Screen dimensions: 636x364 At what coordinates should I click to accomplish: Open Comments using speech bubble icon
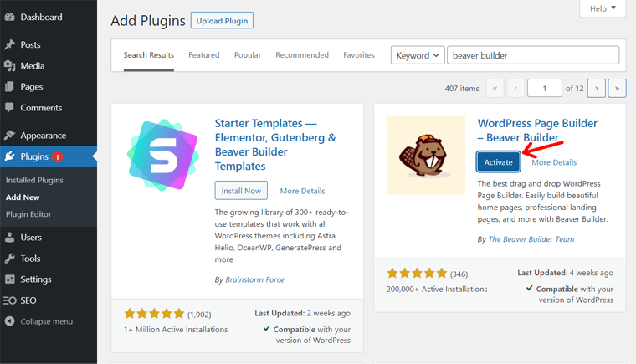coord(10,108)
